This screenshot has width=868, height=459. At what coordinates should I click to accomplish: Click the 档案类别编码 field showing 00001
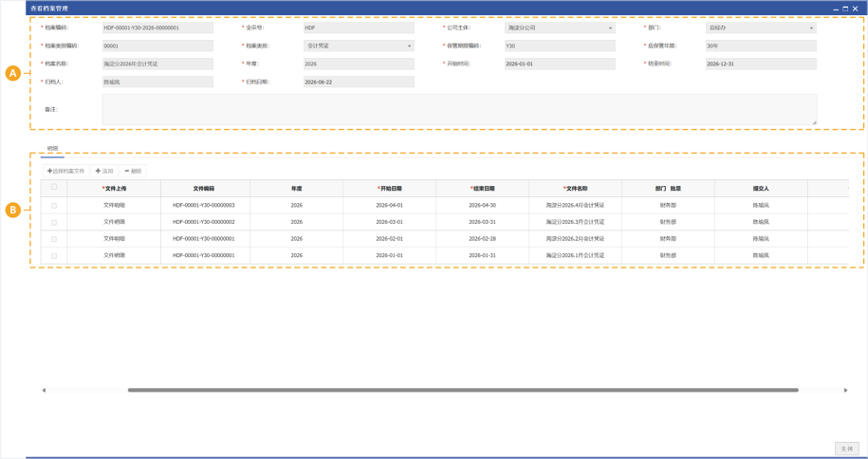(157, 46)
